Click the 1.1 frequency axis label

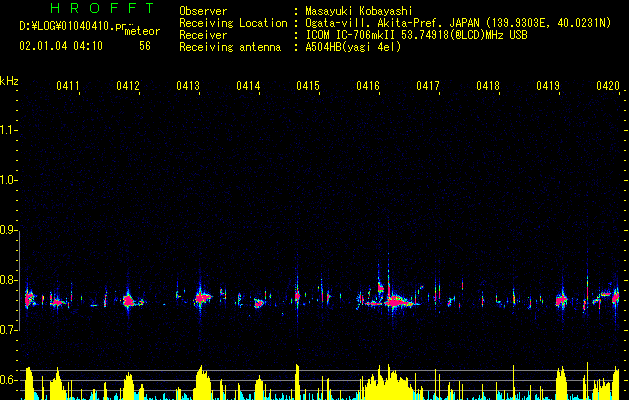pos(9,130)
